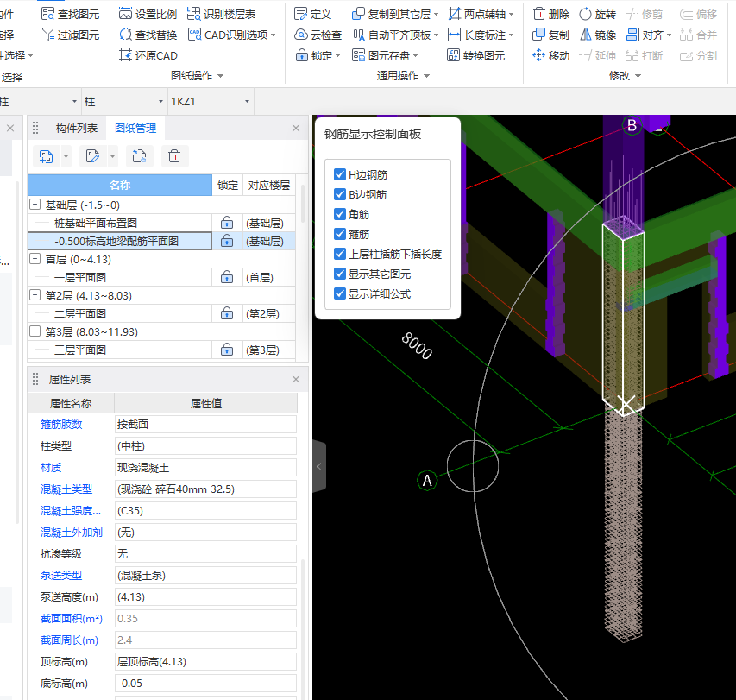Click the 转换图元 convert tool
Viewport: 736px width, 700px height.
pos(476,55)
